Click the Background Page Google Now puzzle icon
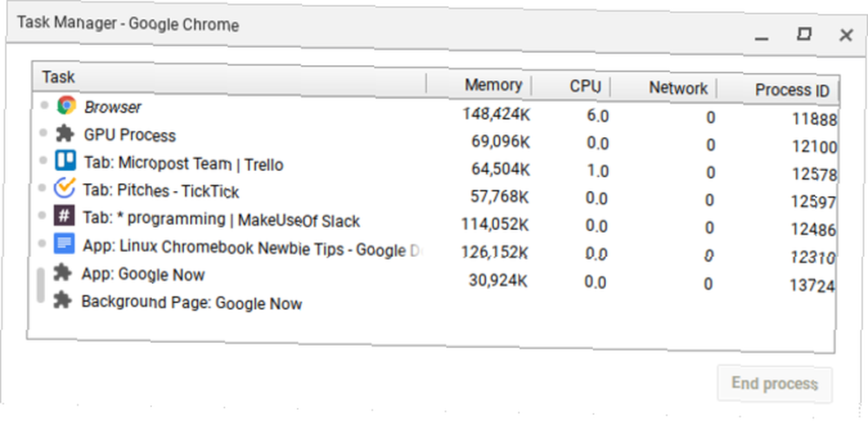 (62, 300)
